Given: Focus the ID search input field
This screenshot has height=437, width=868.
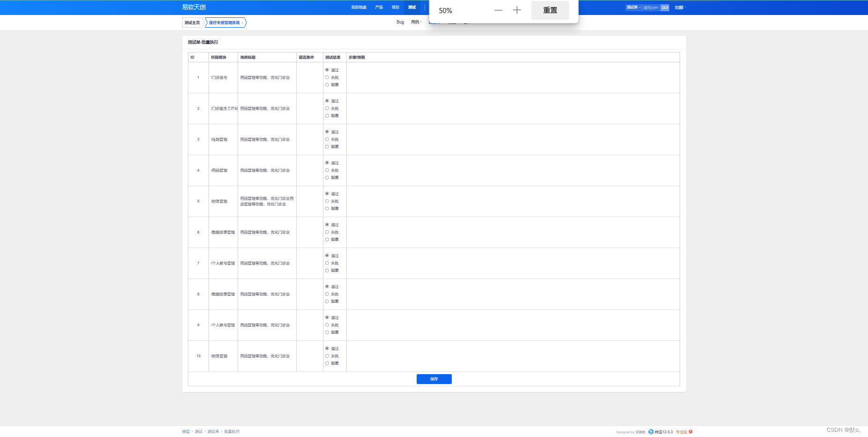Looking at the screenshot, I should point(651,8).
